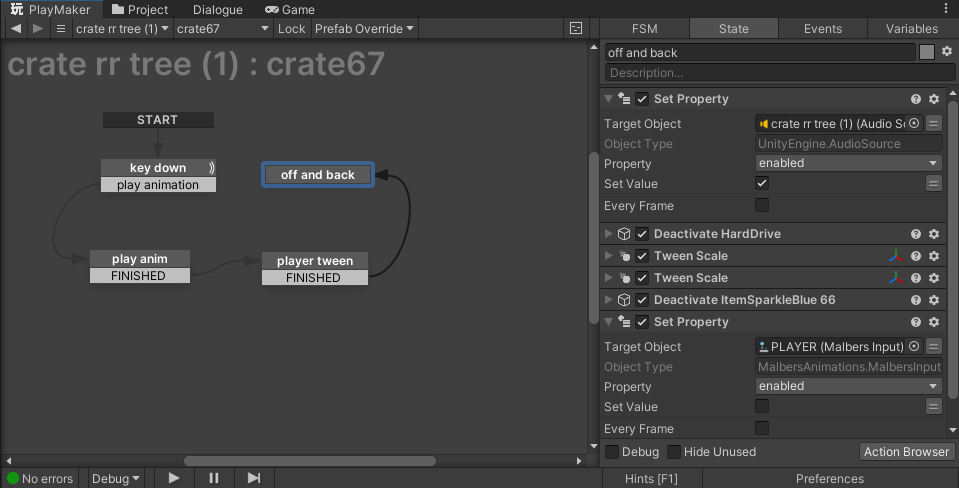Open the crate67 FSM selector dropdown

pos(222,28)
